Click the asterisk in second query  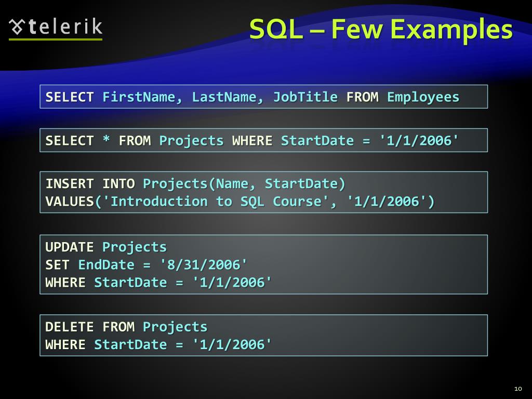point(106,139)
